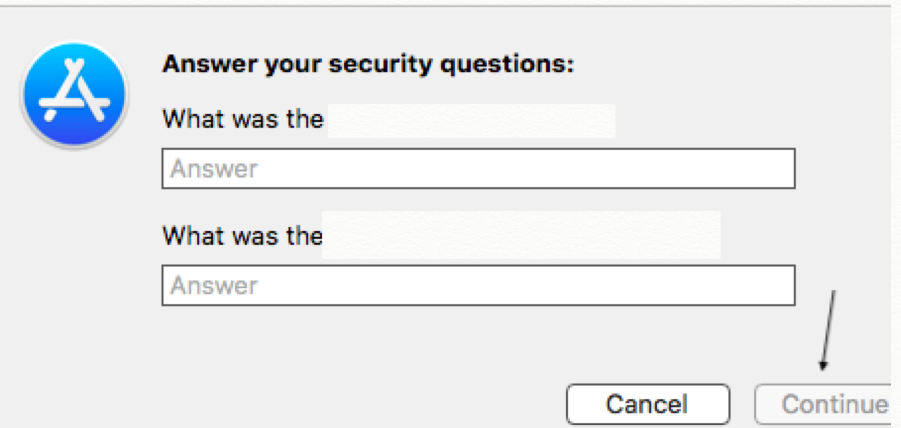Click the blue App Store icon
Image resolution: width=901 pixels, height=428 pixels.
[73, 95]
